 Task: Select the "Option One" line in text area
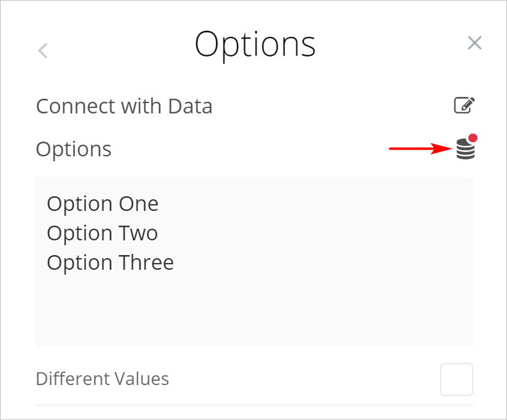click(x=103, y=204)
